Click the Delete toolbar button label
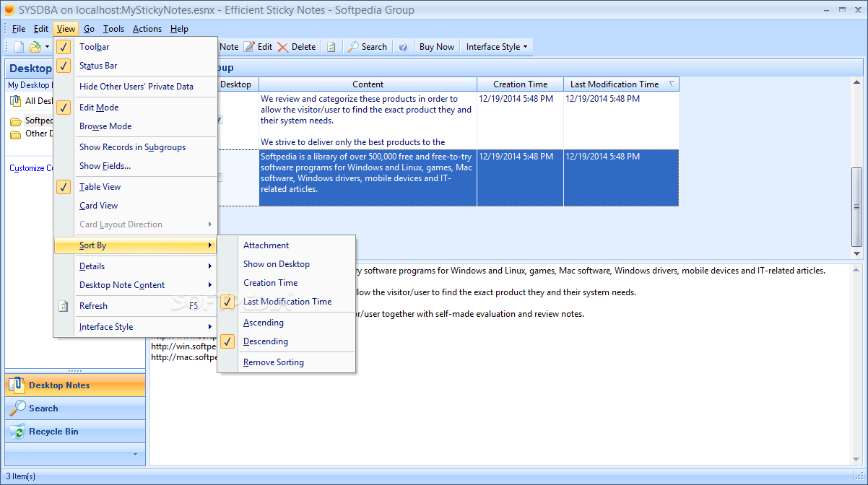 303,47
